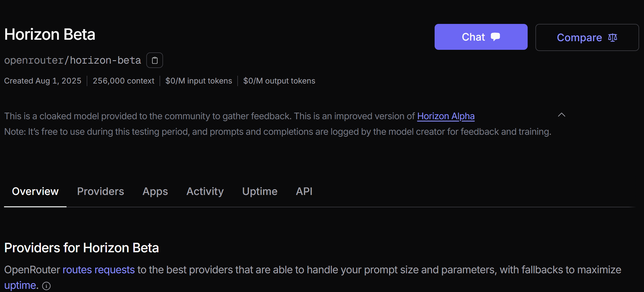Go to the Activity tab

pos(205,191)
